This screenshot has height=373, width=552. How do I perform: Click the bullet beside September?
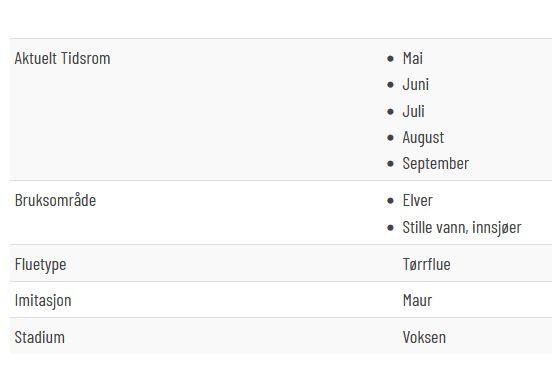tap(390, 164)
